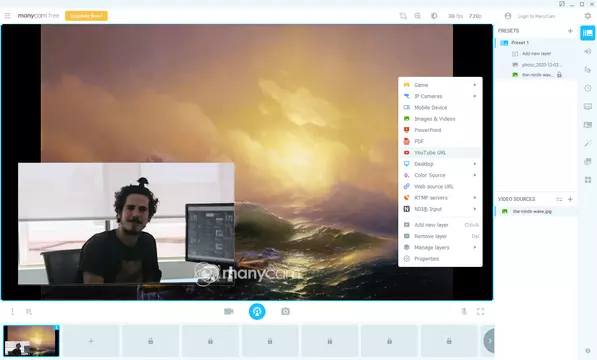The image size is (597, 360).
Task: Expand the Game submenu arrow
Action: 475,85
